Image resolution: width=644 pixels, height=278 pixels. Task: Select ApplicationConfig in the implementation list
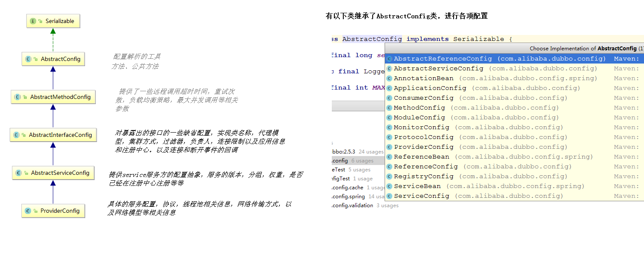514,88
